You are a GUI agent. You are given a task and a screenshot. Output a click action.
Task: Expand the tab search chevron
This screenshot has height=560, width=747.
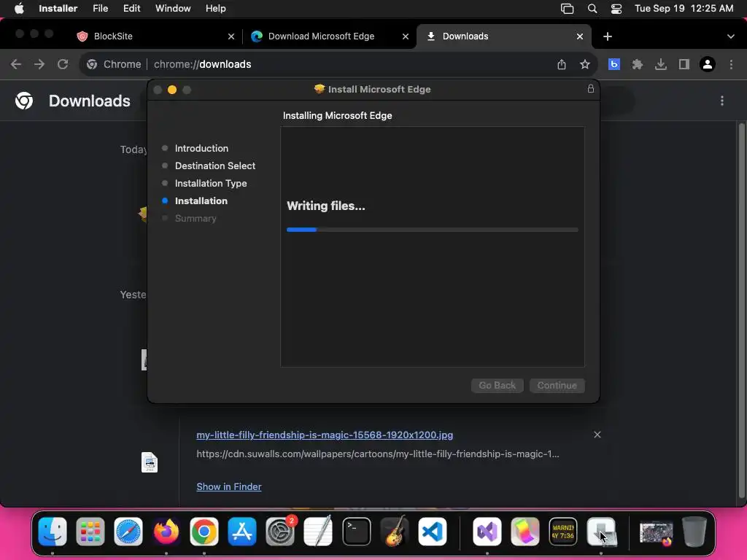pyautogui.click(x=731, y=36)
